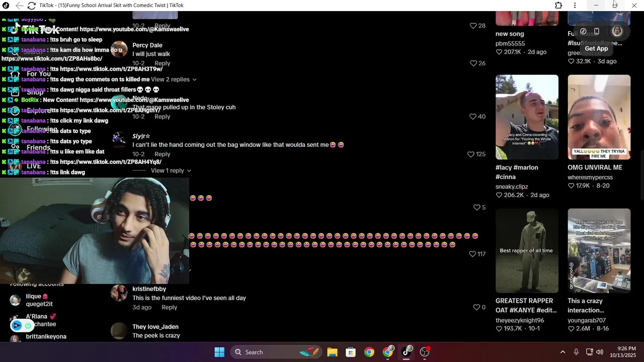
Task: Click the taskbar Search box
Action: pyautogui.click(x=276, y=352)
